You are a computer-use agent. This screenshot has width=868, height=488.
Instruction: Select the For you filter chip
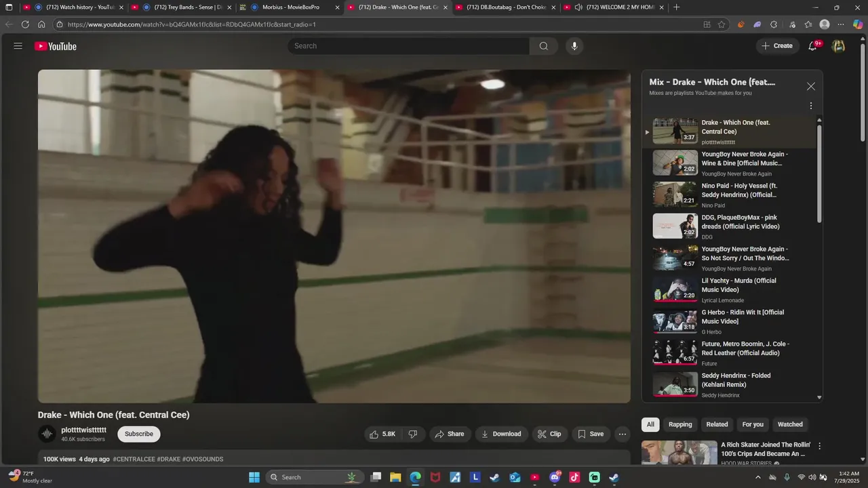[753, 424]
